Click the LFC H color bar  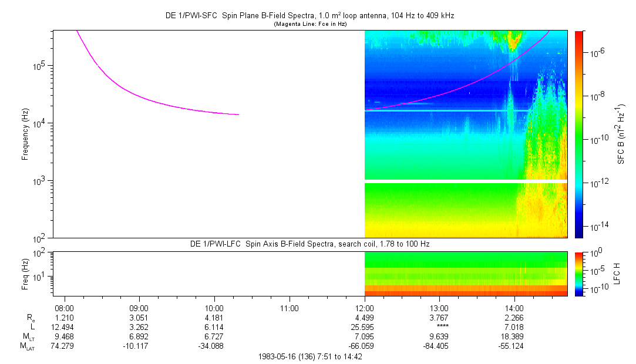tap(579, 274)
